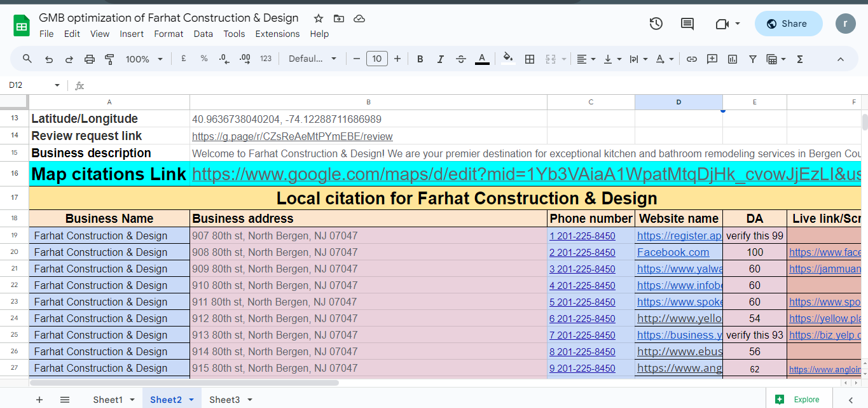Create a filter using the filter icon
This screenshot has height=408, width=868.
click(x=752, y=58)
